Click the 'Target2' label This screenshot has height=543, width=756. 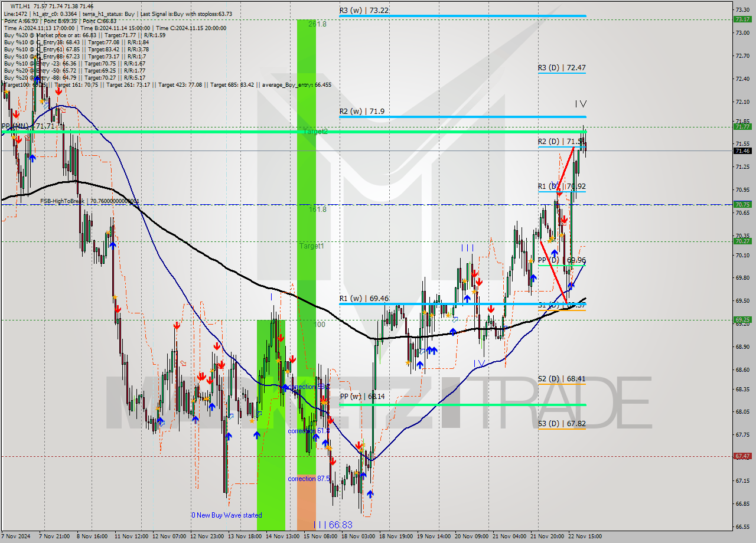click(x=315, y=132)
